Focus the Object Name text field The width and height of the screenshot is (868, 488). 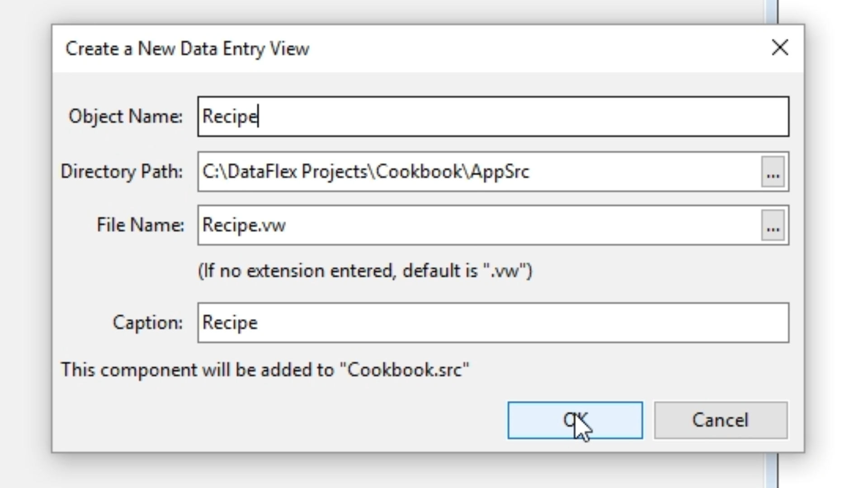493,117
